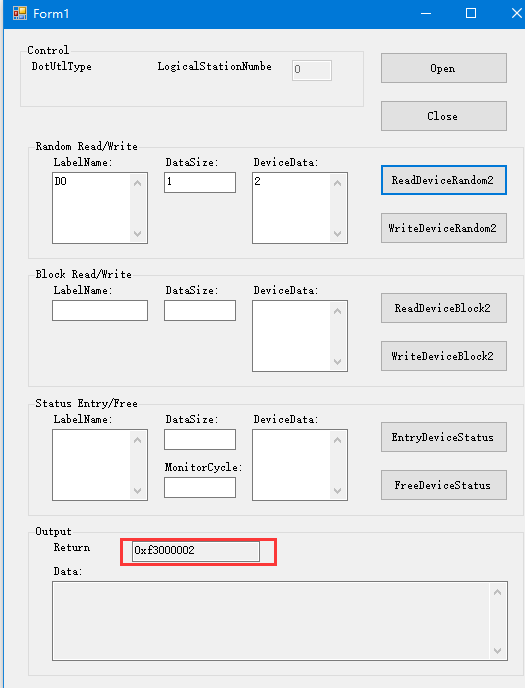Image resolution: width=525 pixels, height=688 pixels.
Task: Click the FreeDeviceStatus button
Action: pos(443,485)
